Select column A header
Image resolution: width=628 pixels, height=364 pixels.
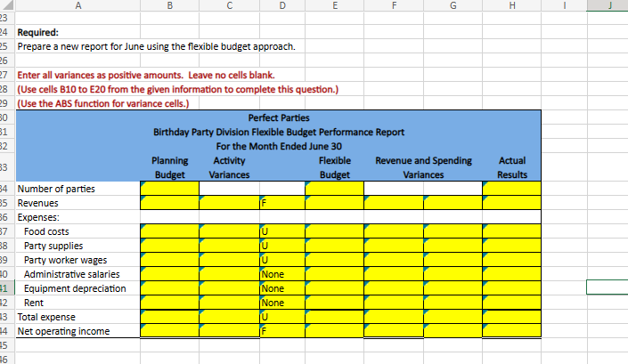pyautogui.click(x=78, y=5)
